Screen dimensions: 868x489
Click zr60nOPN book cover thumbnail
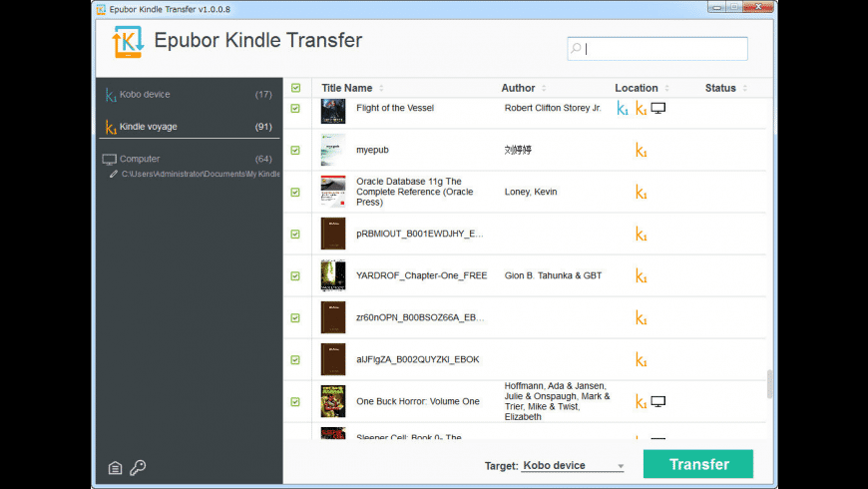pyautogui.click(x=333, y=317)
